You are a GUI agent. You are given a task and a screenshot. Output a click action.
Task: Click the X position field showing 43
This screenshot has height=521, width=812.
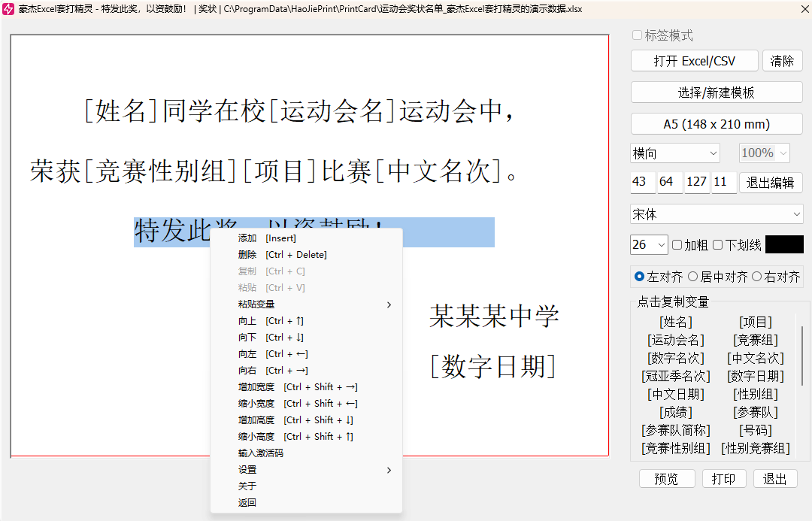pos(643,183)
